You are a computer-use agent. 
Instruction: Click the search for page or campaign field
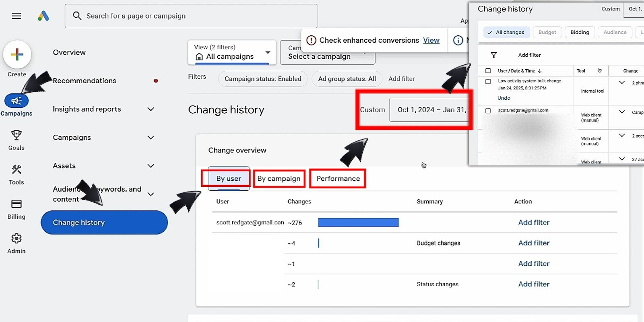(191, 16)
